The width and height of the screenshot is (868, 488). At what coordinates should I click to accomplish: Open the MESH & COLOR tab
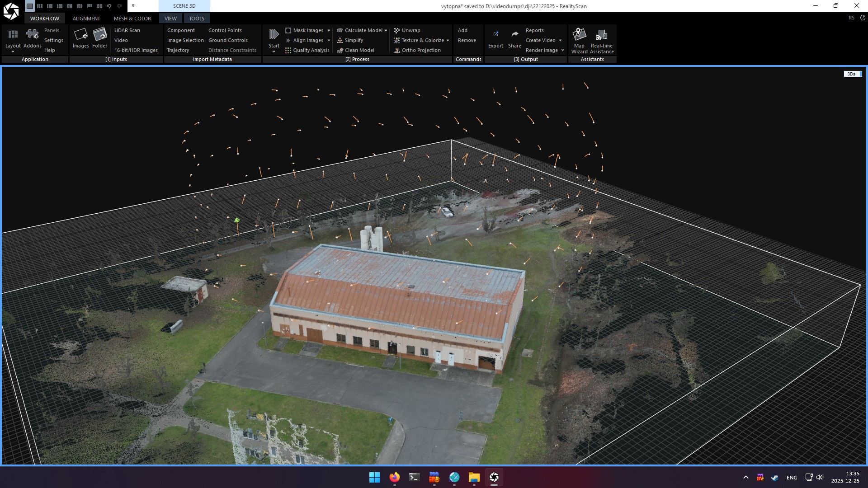(132, 19)
